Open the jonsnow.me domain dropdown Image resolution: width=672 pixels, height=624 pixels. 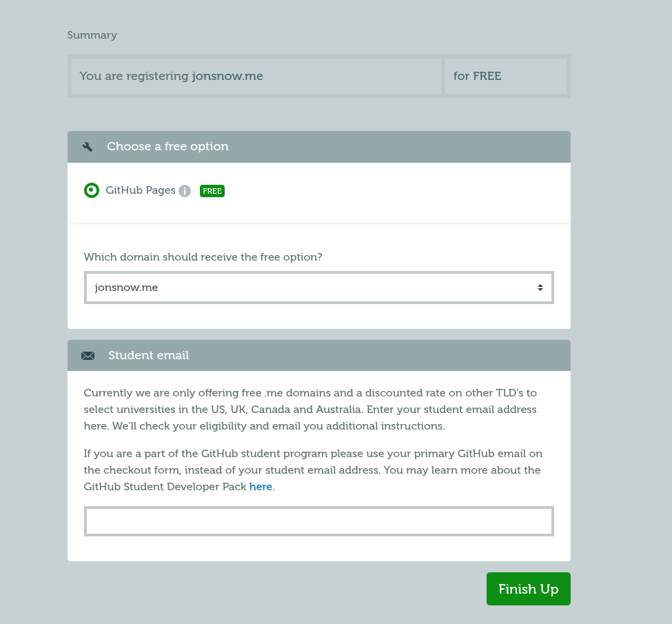click(x=318, y=288)
